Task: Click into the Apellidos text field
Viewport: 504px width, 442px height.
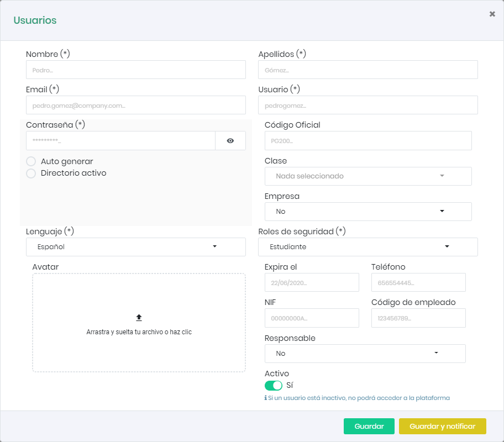Action: (x=368, y=70)
